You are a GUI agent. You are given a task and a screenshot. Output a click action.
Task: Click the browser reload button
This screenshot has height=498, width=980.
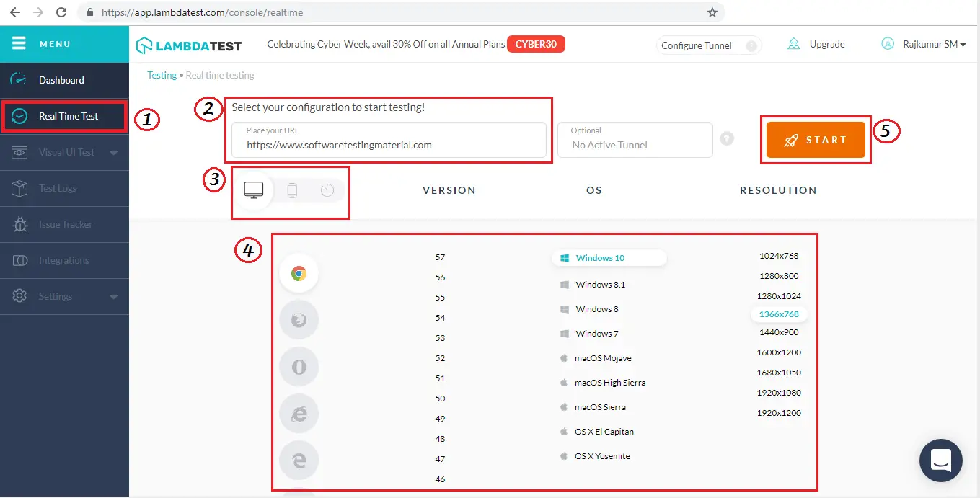pyautogui.click(x=61, y=12)
